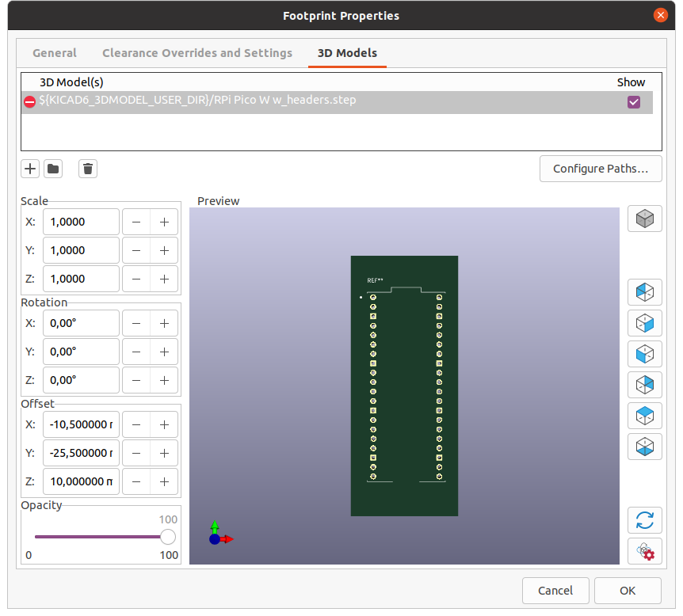
Task: Browse for model file using folder icon
Action: [53, 168]
